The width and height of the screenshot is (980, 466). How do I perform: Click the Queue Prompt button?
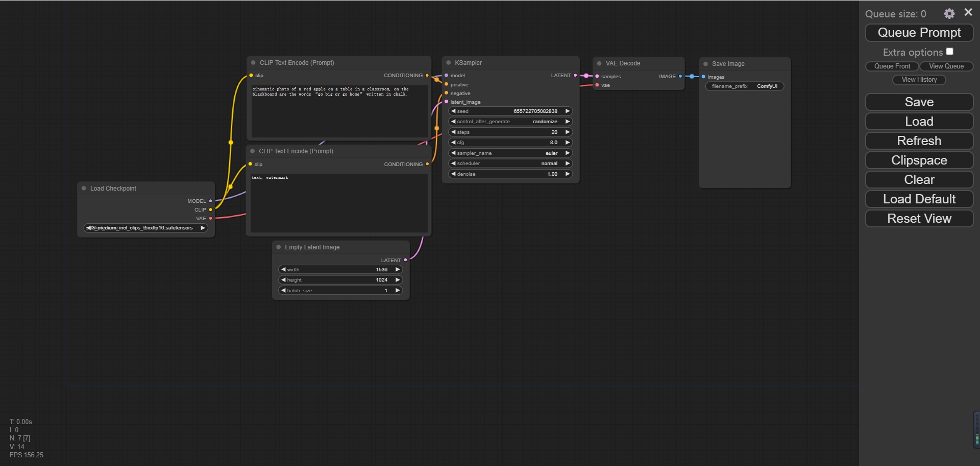[x=919, y=33]
